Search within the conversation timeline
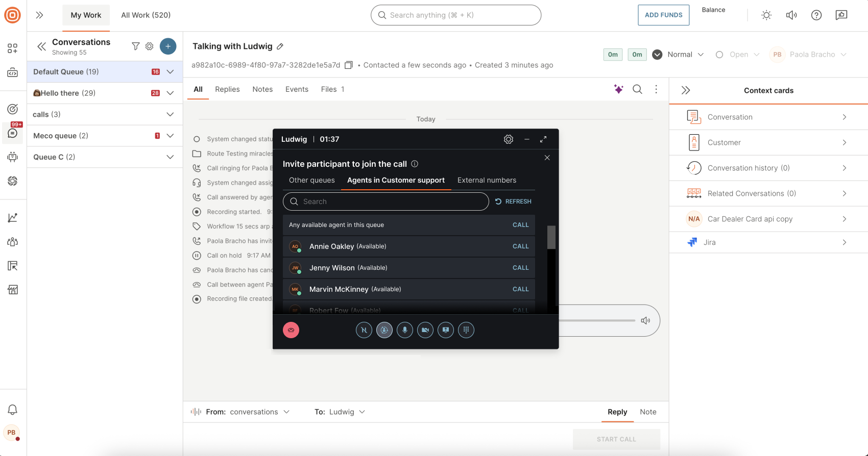The height and width of the screenshot is (456, 868). click(x=638, y=89)
